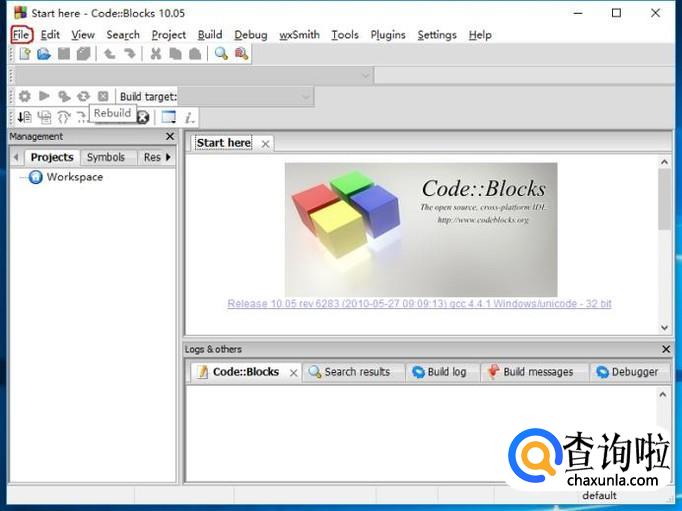Click the Paste toolbar icon
The width and height of the screenshot is (682, 511).
pyautogui.click(x=195, y=54)
